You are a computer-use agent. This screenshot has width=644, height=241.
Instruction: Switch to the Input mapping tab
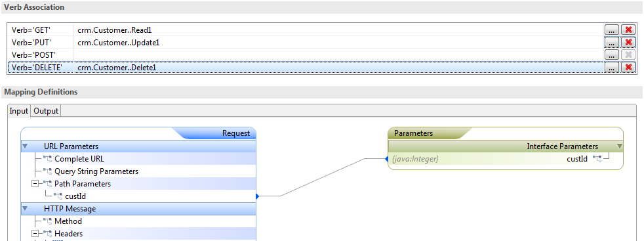(x=19, y=110)
